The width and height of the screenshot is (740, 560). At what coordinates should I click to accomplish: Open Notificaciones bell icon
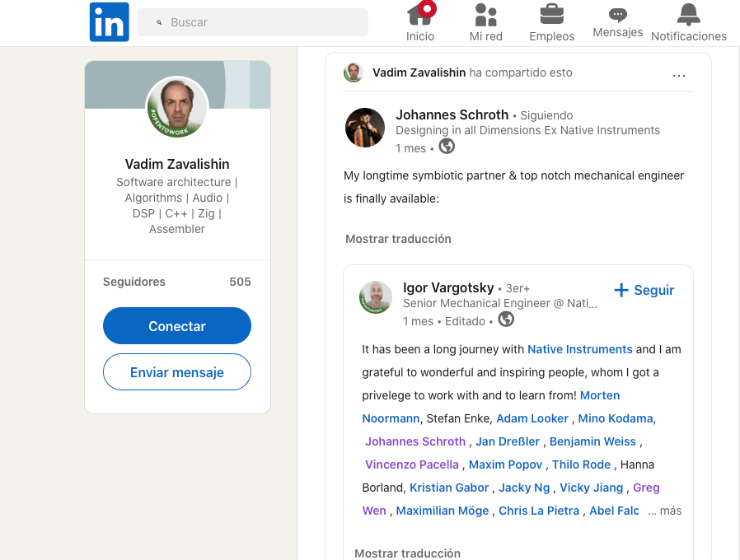point(689,15)
